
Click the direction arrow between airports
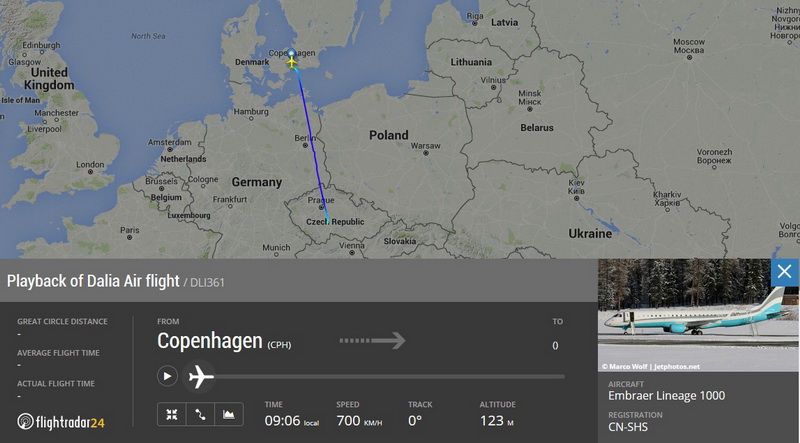(x=372, y=340)
